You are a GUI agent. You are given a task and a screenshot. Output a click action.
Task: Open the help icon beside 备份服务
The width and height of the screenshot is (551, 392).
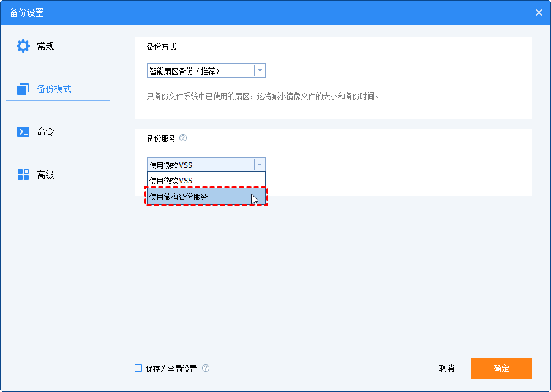pyautogui.click(x=183, y=138)
